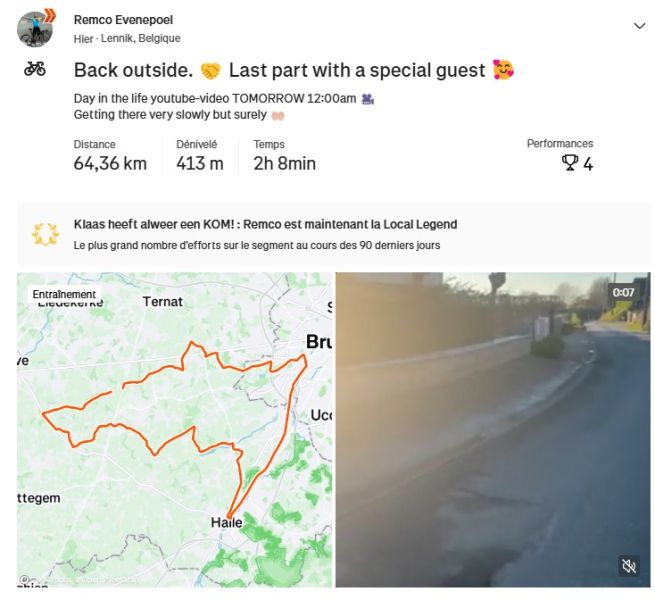
Task: Click the cycling activity type icon
Action: coord(35,69)
